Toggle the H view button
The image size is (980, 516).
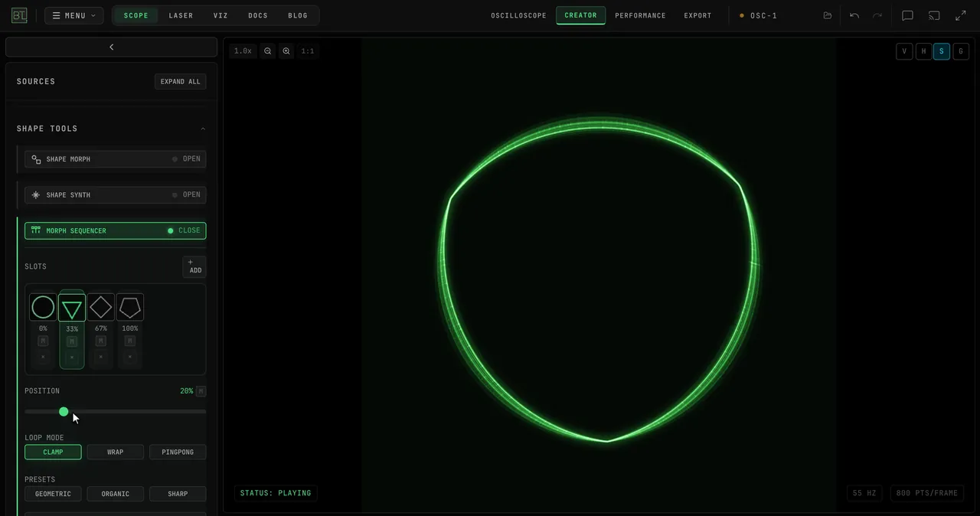(923, 51)
